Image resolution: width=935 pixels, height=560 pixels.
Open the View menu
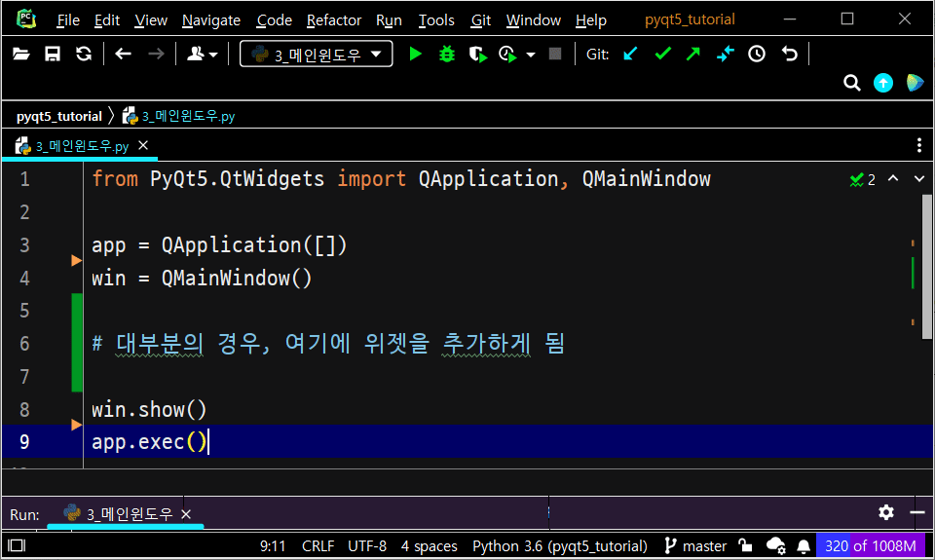click(x=150, y=20)
